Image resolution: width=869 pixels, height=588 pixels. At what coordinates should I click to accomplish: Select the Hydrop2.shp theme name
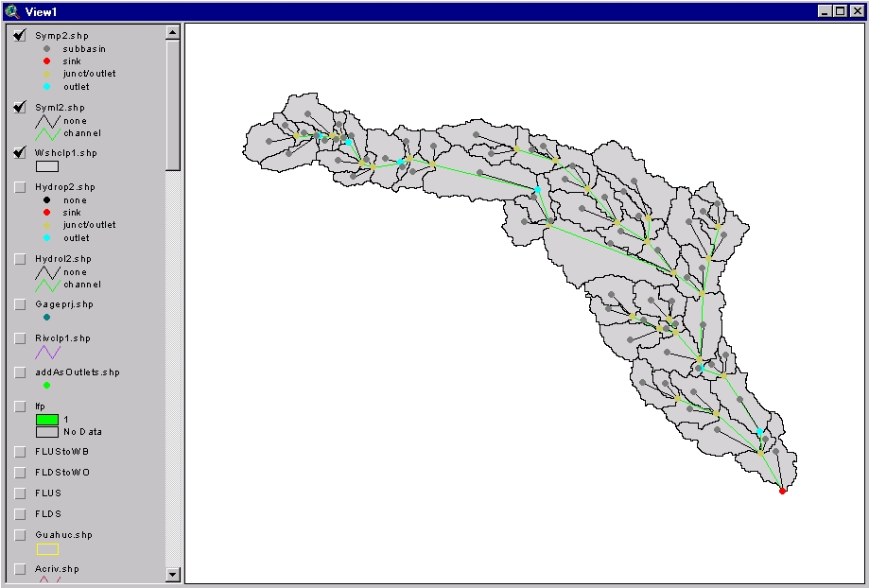click(x=65, y=187)
